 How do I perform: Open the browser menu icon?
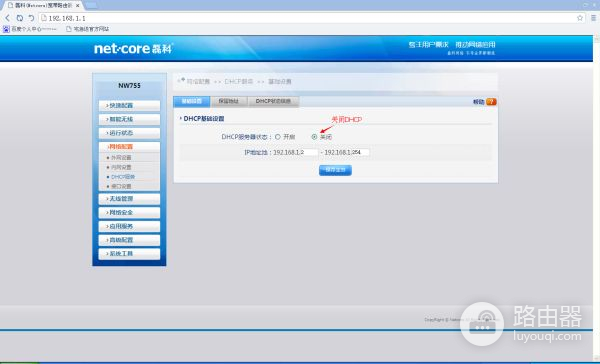click(x=593, y=18)
